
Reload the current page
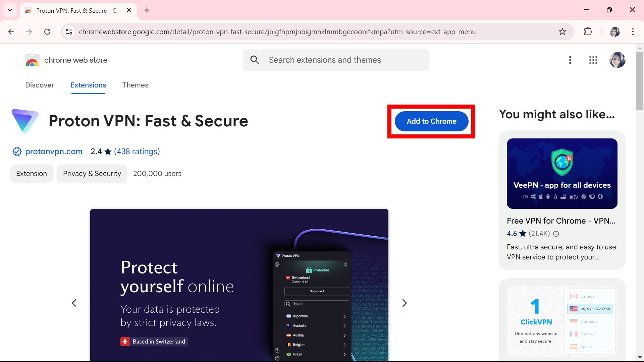pyautogui.click(x=48, y=32)
